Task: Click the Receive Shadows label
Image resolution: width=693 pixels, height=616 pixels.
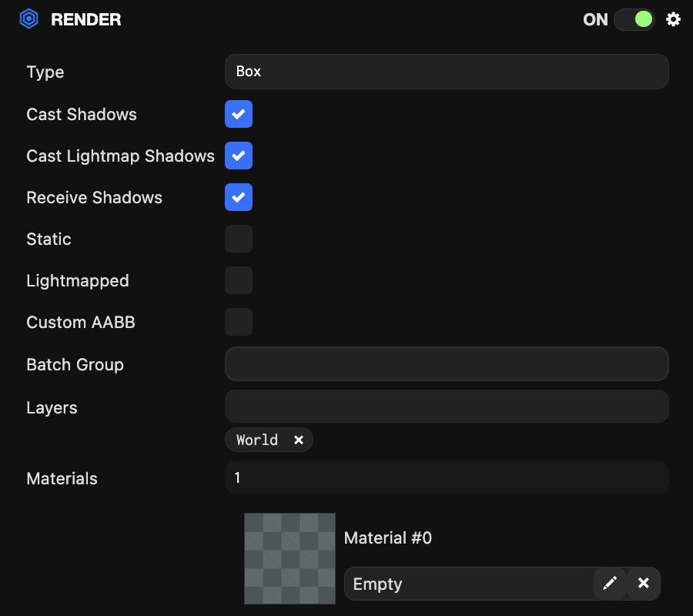Action: [94, 198]
